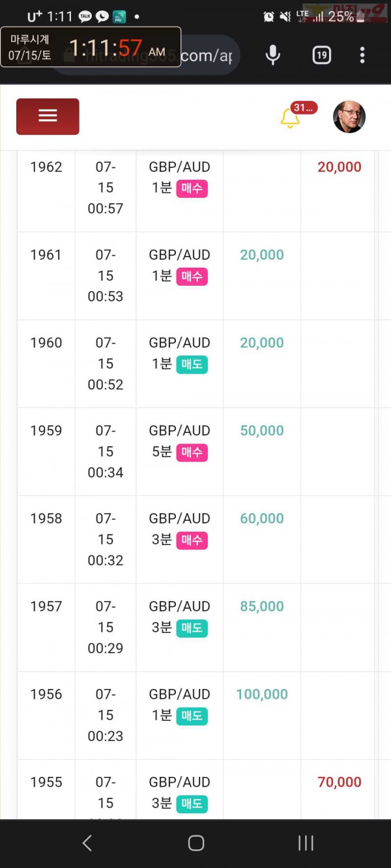
Task: Tap the user profile avatar
Action: coord(349,117)
